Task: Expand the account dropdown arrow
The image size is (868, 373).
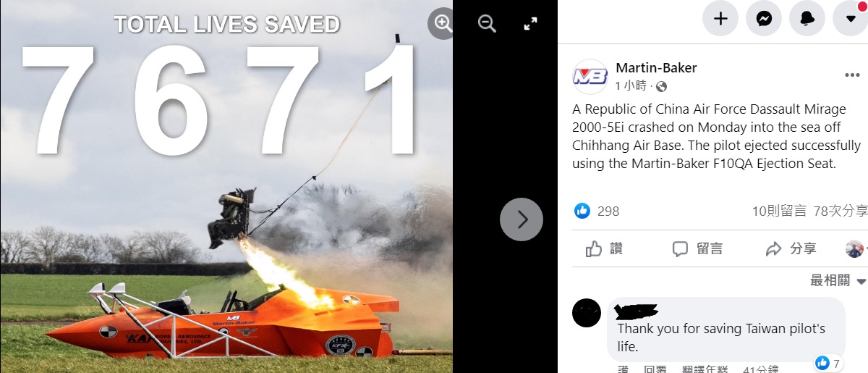Action: click(x=851, y=19)
